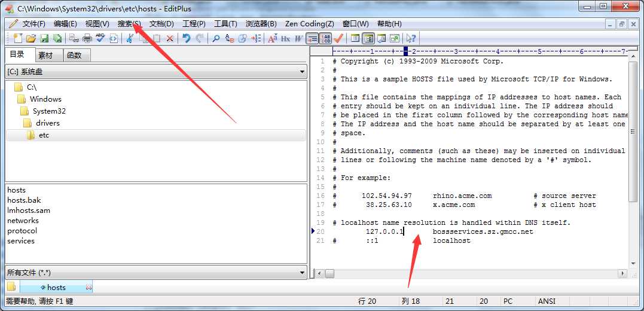Create a new document with New icon
The width and height of the screenshot is (644, 311).
[18, 39]
